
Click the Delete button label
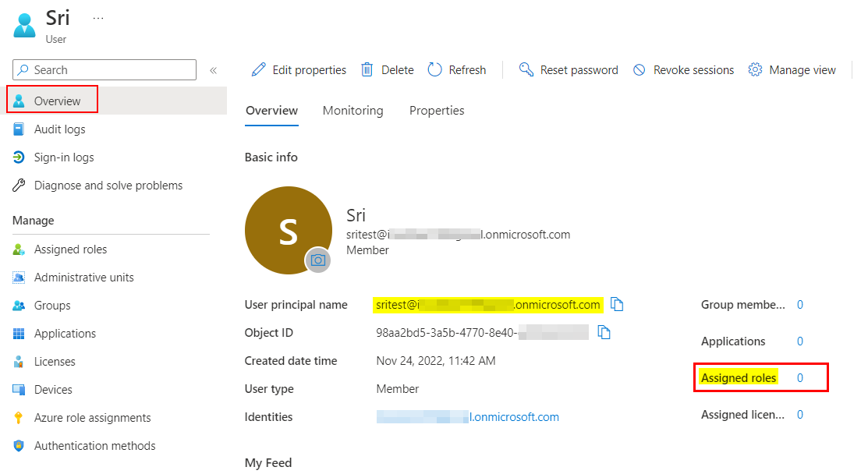[x=398, y=70]
